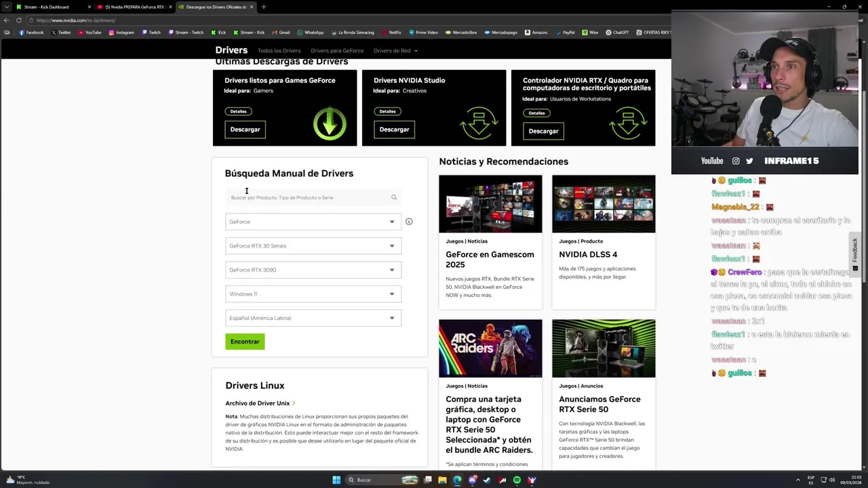868x488 pixels.
Task: Expand the GeForce RTX 30 Series dropdown
Action: pos(313,246)
